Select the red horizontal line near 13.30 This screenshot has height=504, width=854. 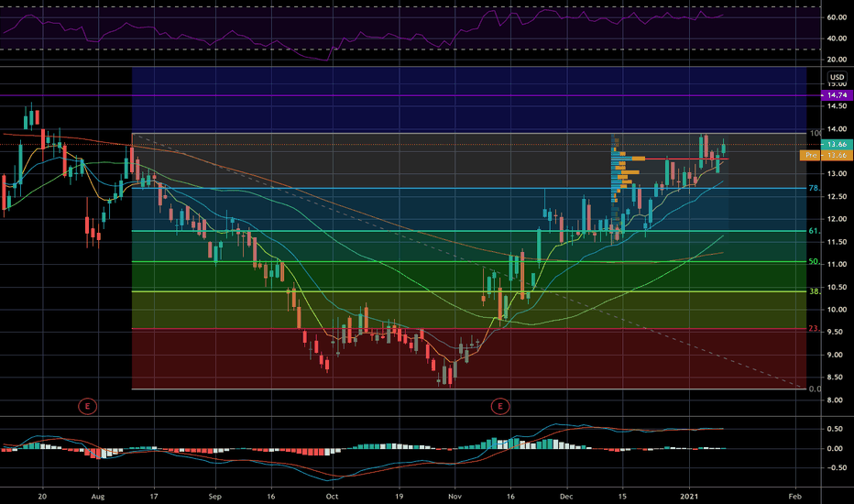pyautogui.click(x=687, y=159)
